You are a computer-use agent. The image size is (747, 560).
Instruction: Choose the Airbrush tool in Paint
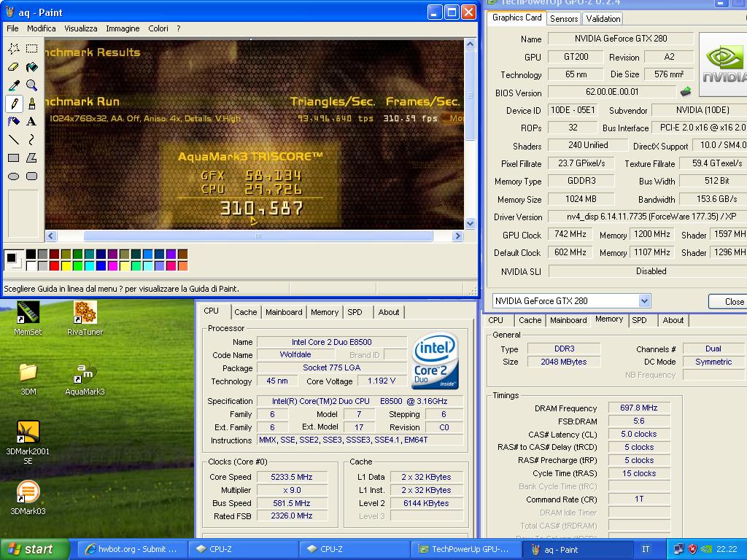pyautogui.click(x=14, y=122)
